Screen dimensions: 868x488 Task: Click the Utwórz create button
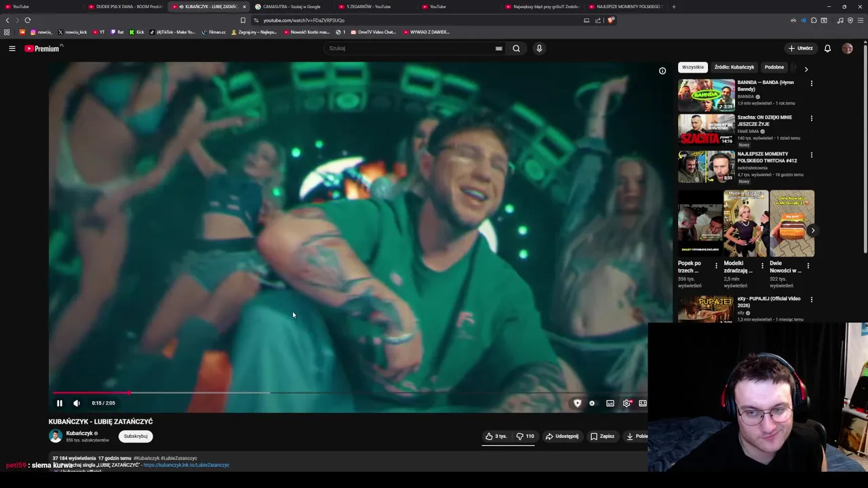800,48
